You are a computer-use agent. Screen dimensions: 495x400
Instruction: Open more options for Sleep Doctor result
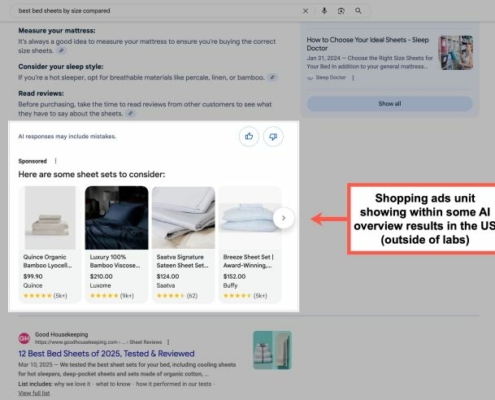click(x=353, y=78)
